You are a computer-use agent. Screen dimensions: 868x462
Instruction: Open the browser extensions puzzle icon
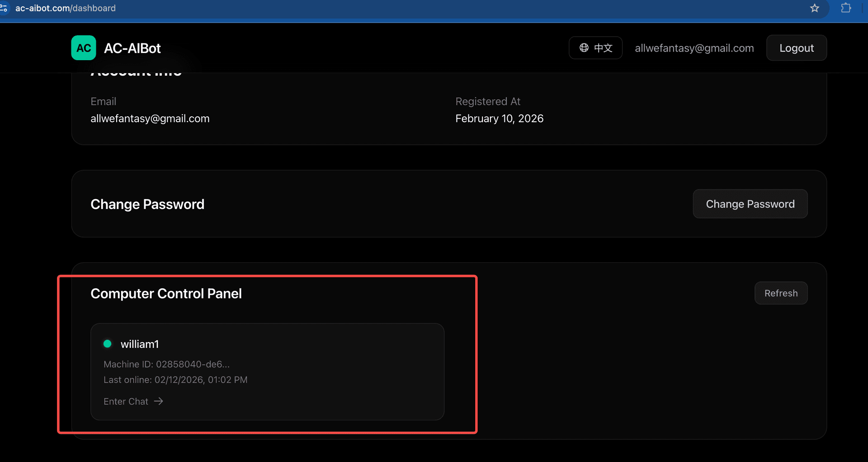click(845, 8)
